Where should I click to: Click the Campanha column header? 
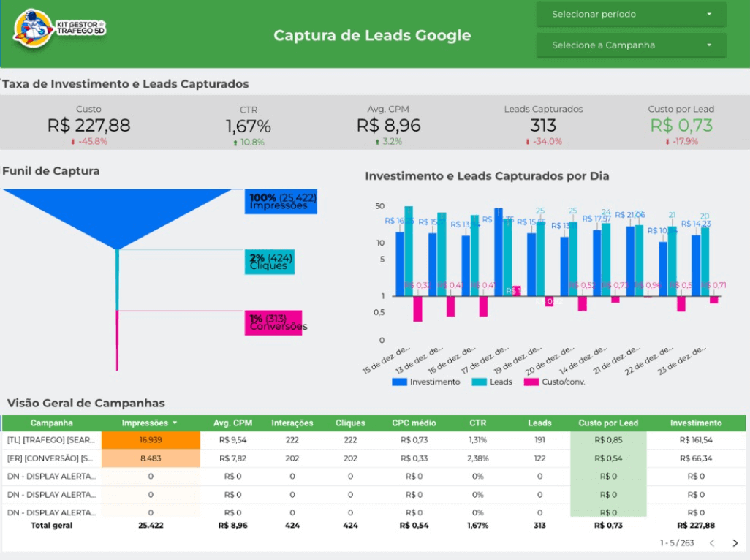[51, 423]
